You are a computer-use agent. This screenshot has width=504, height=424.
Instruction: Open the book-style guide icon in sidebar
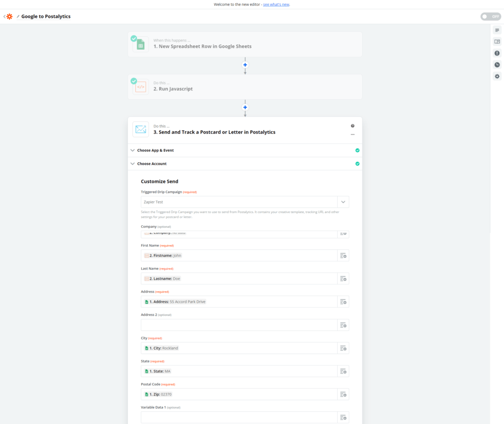click(x=497, y=42)
